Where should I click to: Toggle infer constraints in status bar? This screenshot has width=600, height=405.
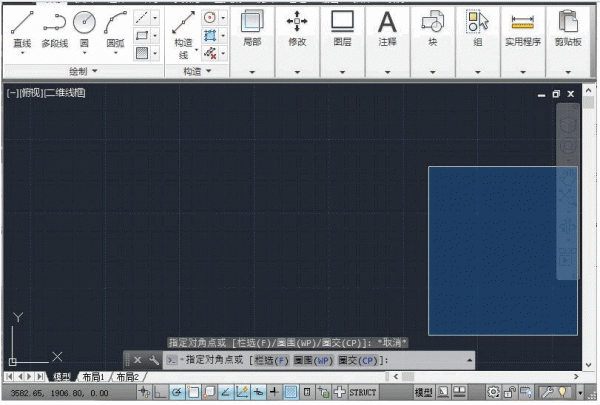point(144,392)
